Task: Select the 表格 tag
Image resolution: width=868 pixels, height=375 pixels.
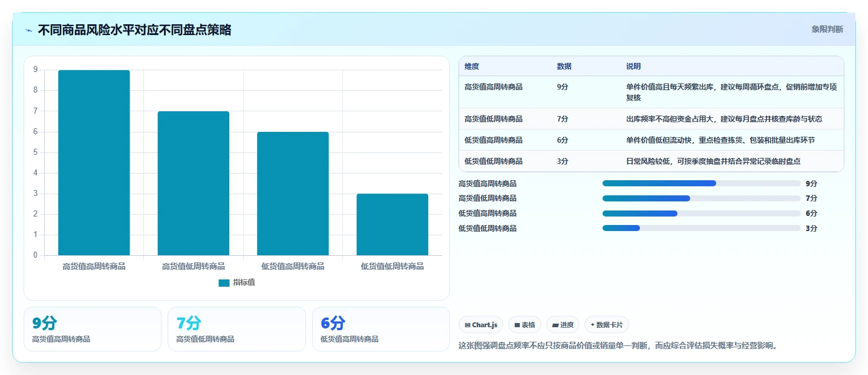Action: (524, 325)
